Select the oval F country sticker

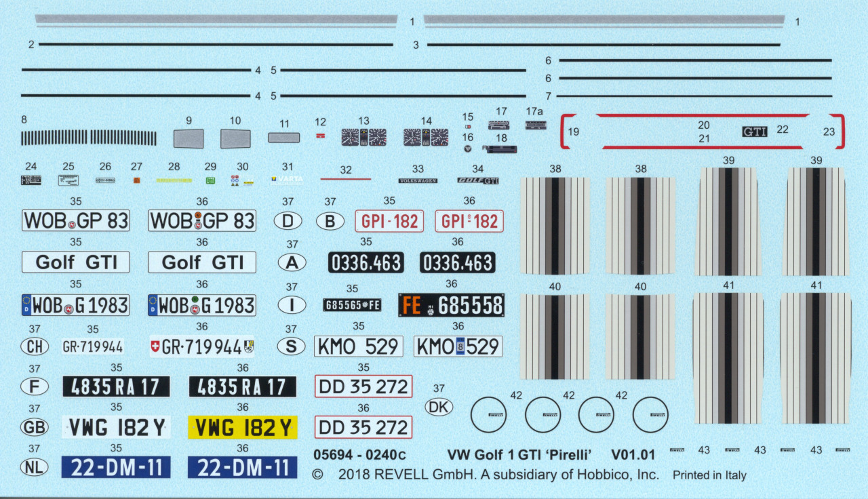point(35,387)
